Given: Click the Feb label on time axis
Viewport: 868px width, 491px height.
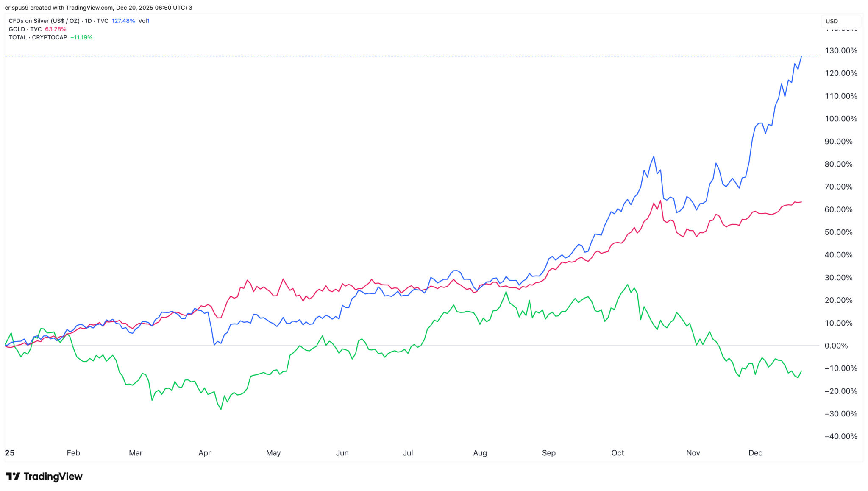Looking at the screenshot, I should pos(73,453).
